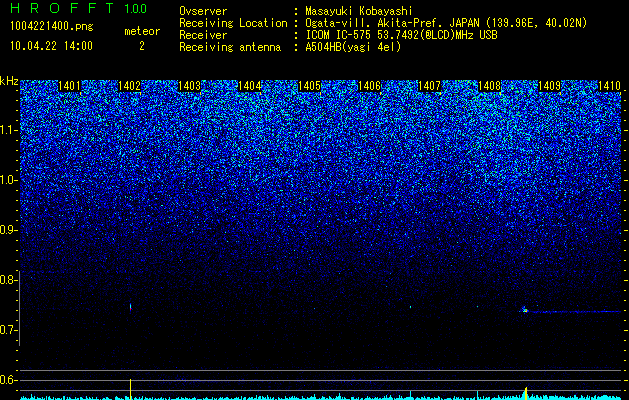Click the 1.0 frequency axis label

coord(9,180)
